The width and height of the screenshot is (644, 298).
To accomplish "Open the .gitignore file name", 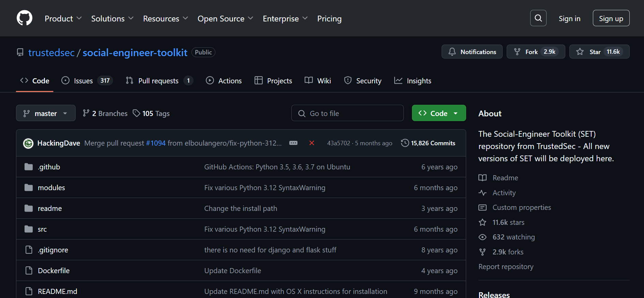I will click(x=53, y=250).
